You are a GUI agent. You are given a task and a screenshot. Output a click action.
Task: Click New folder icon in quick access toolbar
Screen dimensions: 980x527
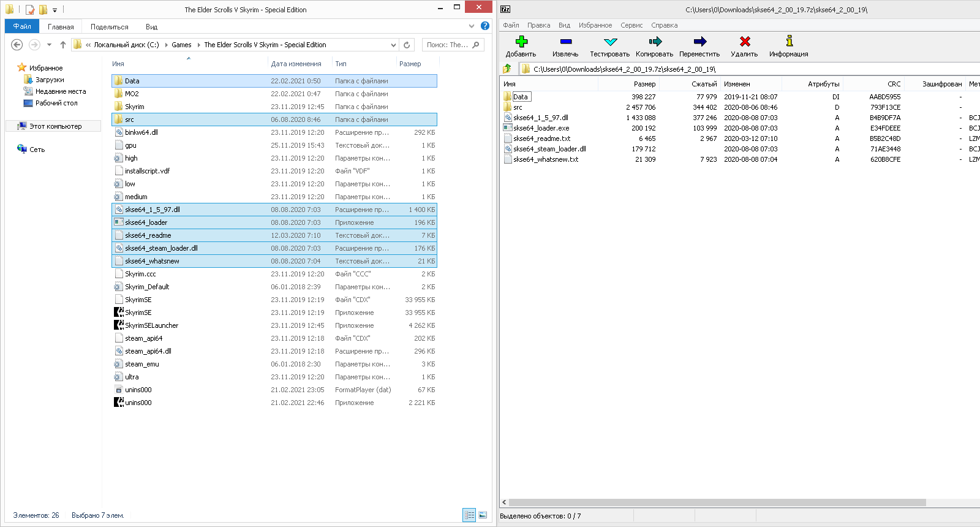43,10
